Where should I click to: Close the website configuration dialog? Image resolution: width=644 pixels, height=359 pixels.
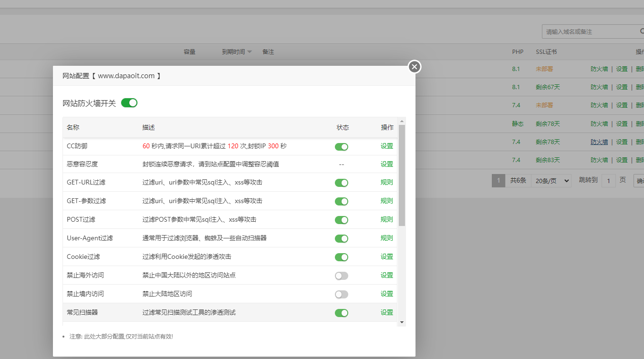point(415,67)
